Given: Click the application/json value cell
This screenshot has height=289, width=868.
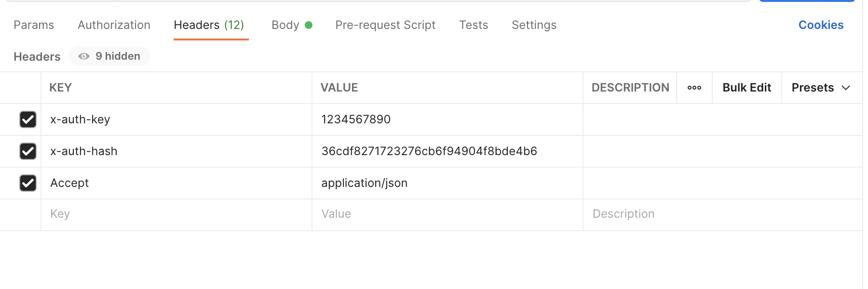Looking at the screenshot, I should point(365,183).
